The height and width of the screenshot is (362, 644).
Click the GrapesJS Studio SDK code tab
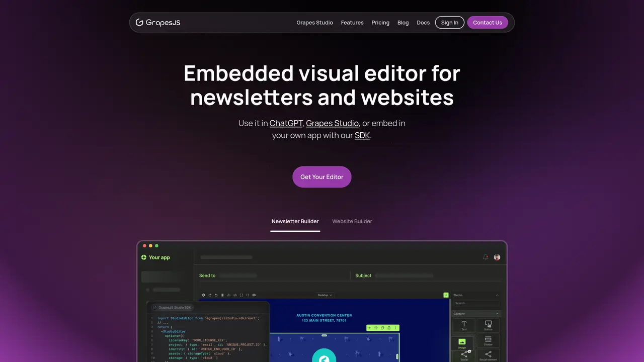click(x=172, y=307)
